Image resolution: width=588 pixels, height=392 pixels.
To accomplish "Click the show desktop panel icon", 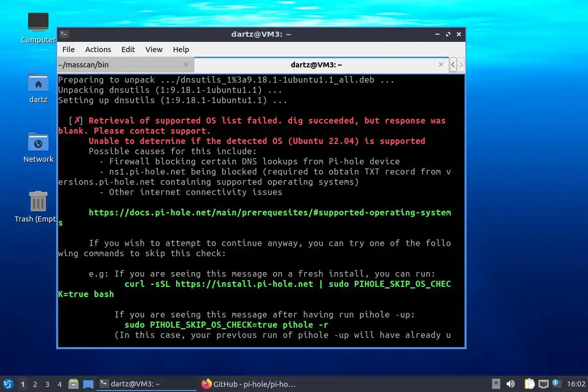I will pyautogui.click(x=88, y=384).
